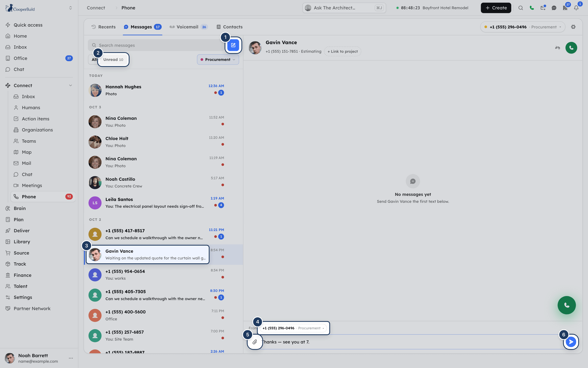The width and height of the screenshot is (588, 368).
Task: Click the attach file paperclip icon
Action: pyautogui.click(x=255, y=342)
